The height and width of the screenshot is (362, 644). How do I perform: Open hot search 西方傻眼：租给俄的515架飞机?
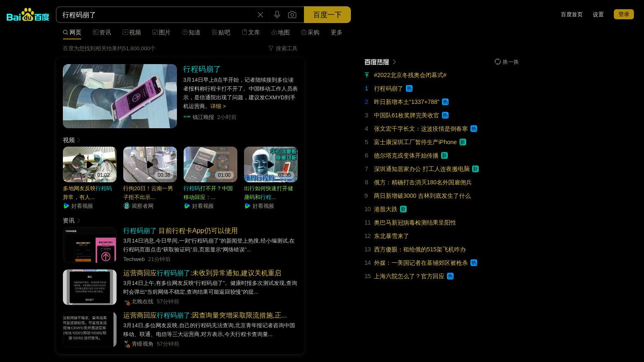[x=420, y=249]
